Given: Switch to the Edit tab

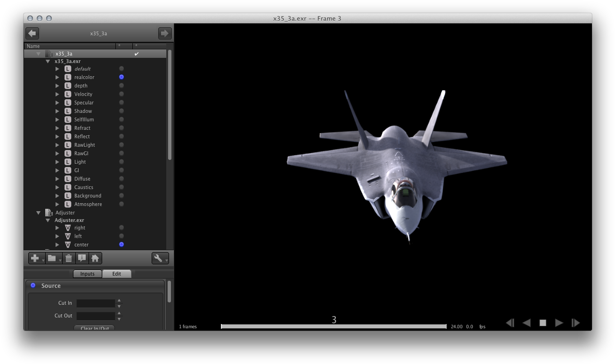Looking at the screenshot, I should click(x=117, y=274).
